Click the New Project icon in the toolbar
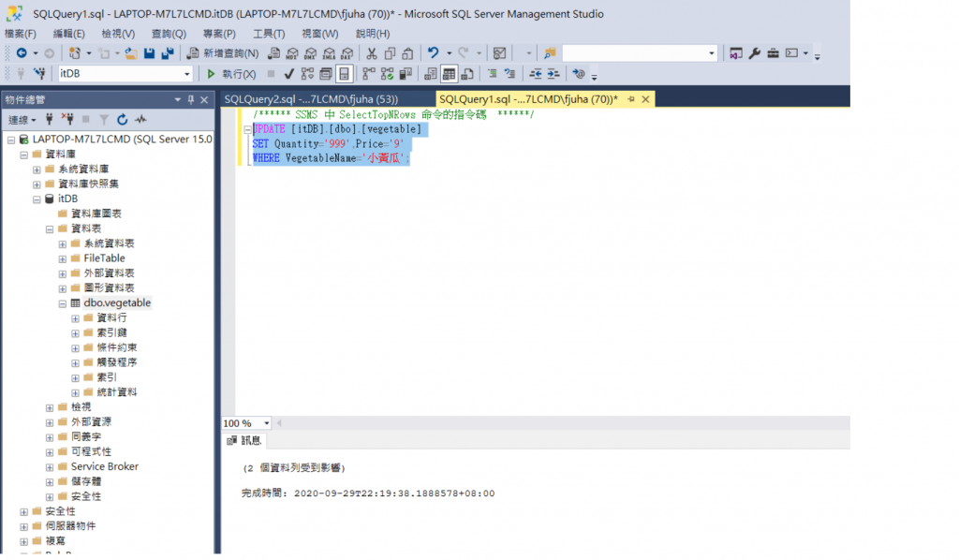The width and height of the screenshot is (959, 560). (75, 53)
